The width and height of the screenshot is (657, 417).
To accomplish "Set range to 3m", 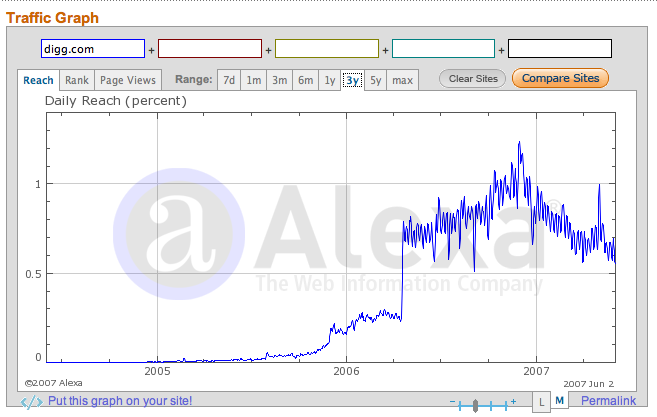I will point(279,80).
